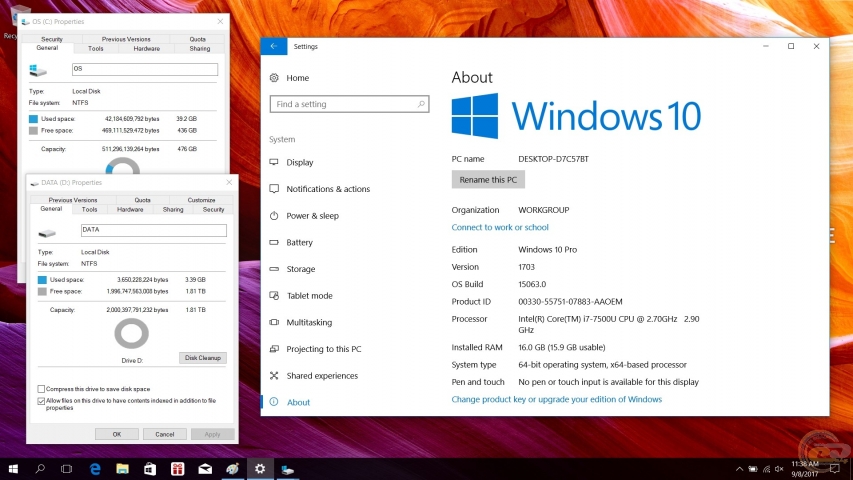Open Microsoft Store from the taskbar
Screen dimensions: 853x480
coord(150,469)
